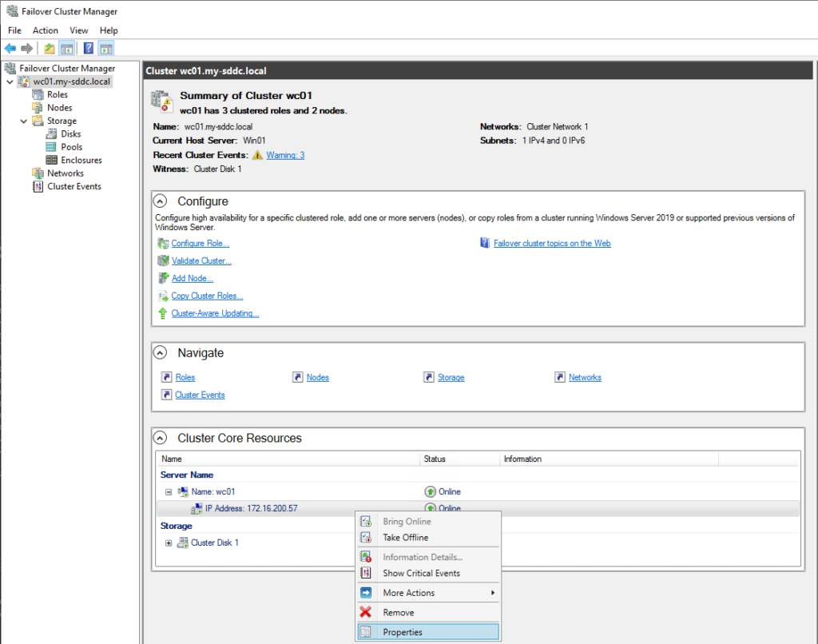This screenshot has height=644, width=818.
Task: Select Cluster Events in the left tree
Action: coord(74,186)
